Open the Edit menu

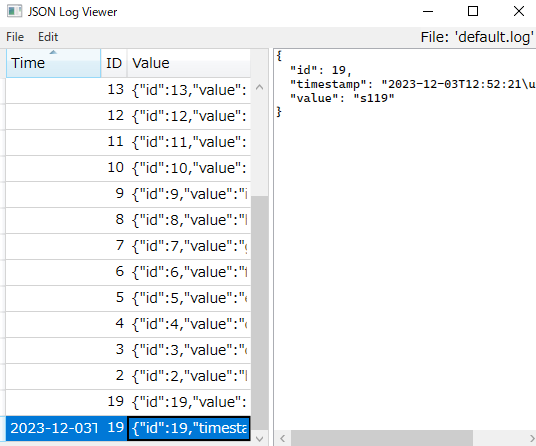[x=48, y=37]
